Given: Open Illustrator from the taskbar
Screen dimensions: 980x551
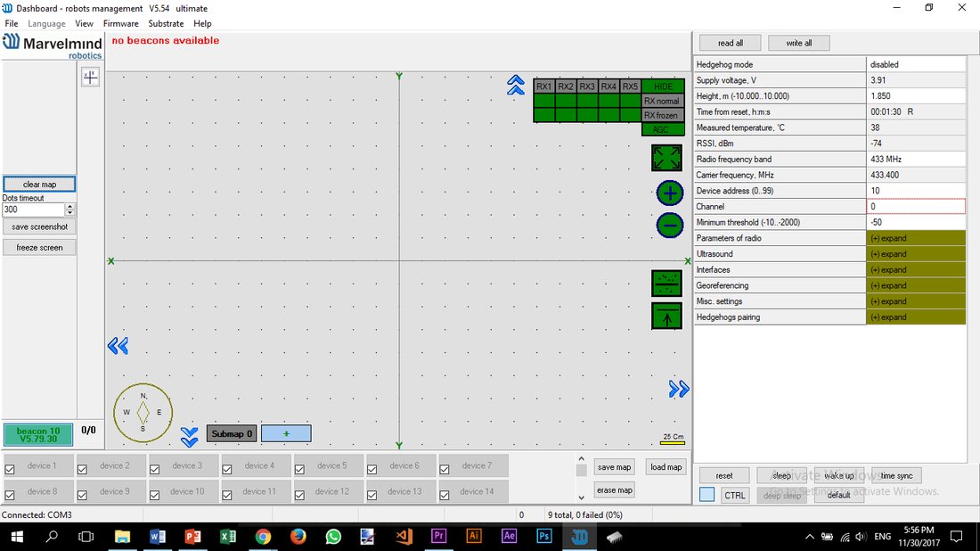Looking at the screenshot, I should [x=474, y=536].
